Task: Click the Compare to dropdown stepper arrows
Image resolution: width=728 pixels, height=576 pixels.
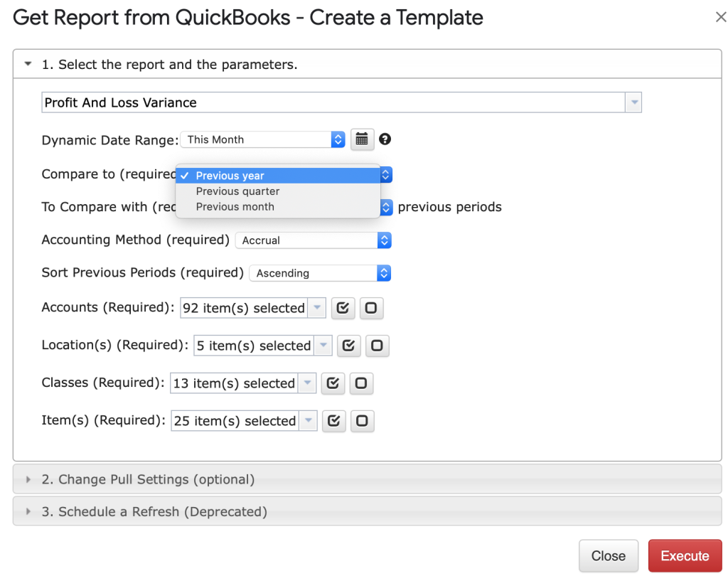Action: click(x=386, y=175)
